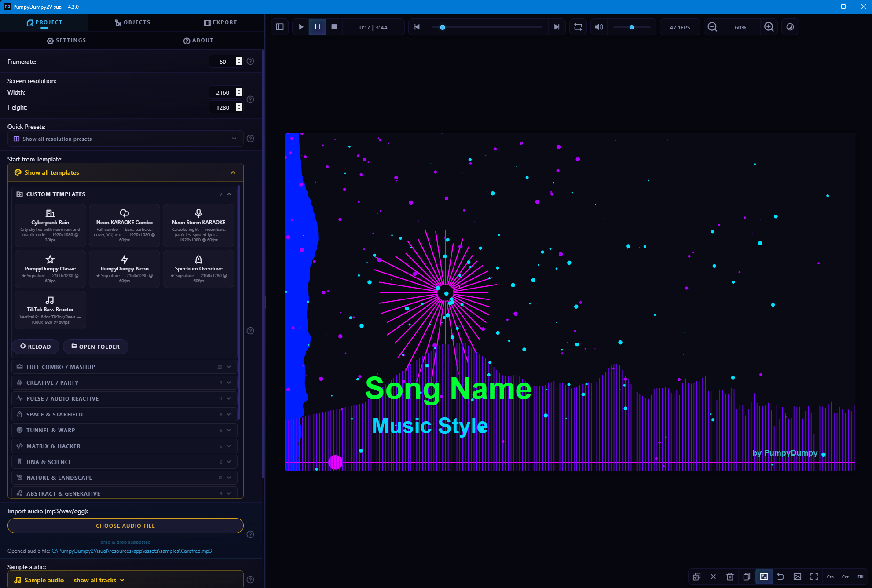The width and height of the screenshot is (872, 588).
Task: Mute audio with the speaker icon
Action: [x=599, y=27]
